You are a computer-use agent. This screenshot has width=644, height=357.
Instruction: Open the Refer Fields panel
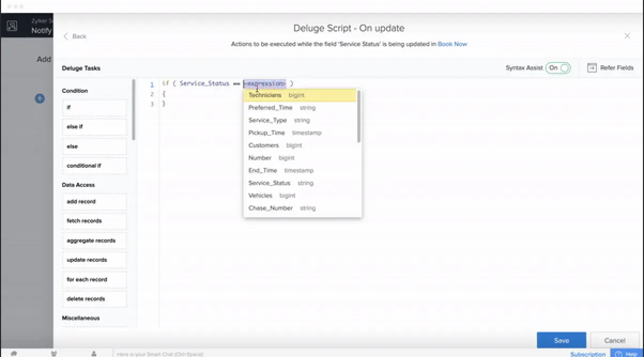(610, 68)
